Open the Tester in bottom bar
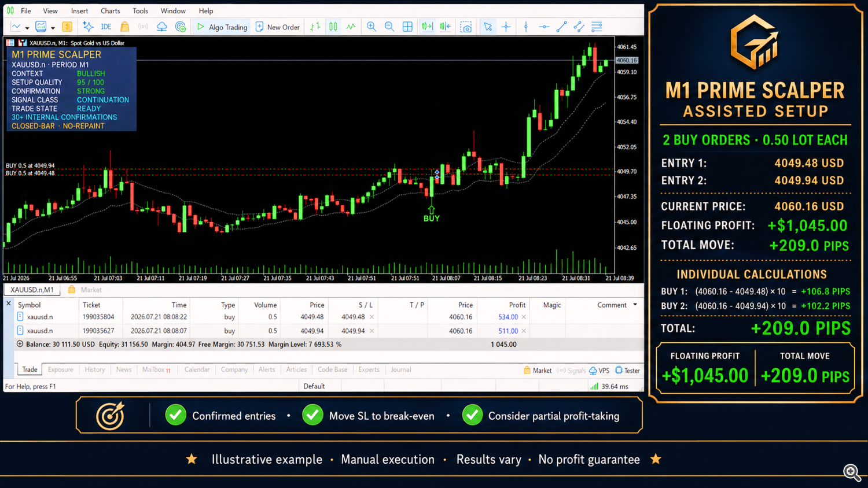Image resolution: width=868 pixels, height=488 pixels. click(628, 371)
